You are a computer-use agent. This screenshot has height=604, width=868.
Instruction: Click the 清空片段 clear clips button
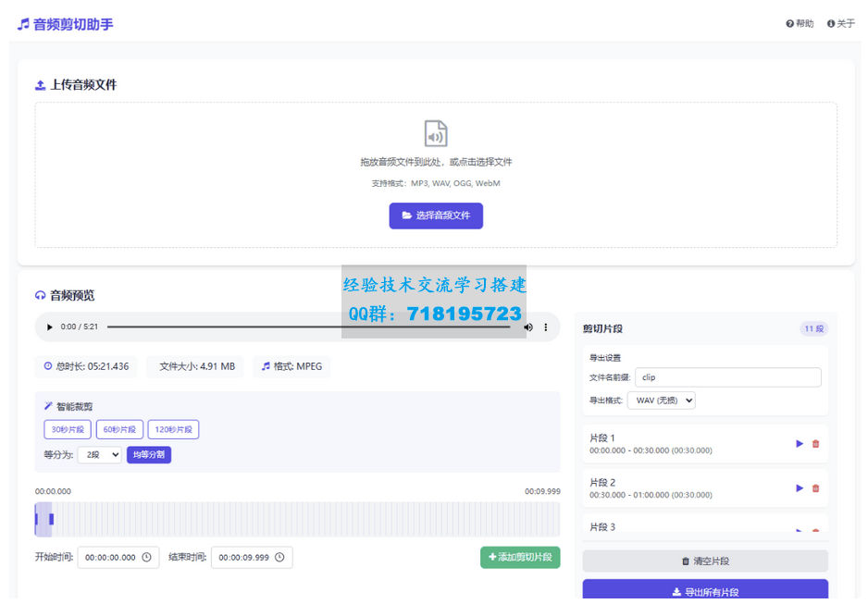point(705,561)
